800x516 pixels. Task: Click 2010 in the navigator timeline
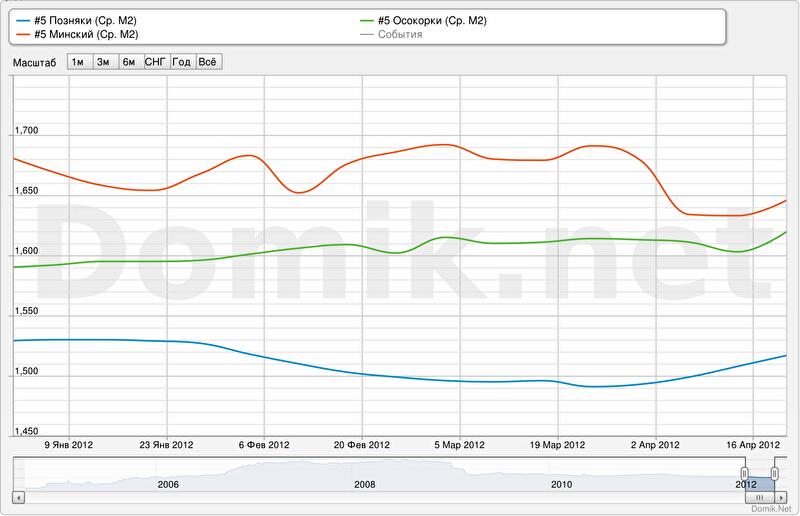click(561, 484)
